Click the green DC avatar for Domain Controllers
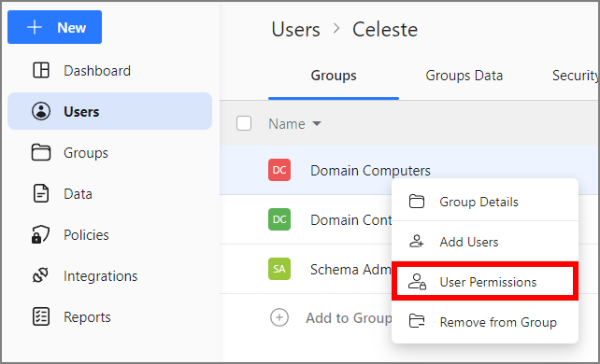The image size is (600, 364). pyautogui.click(x=279, y=219)
